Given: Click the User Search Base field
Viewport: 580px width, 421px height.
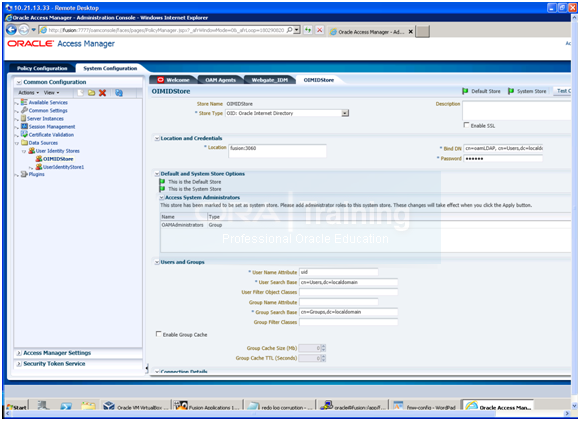Looking at the screenshot, I should click(348, 282).
